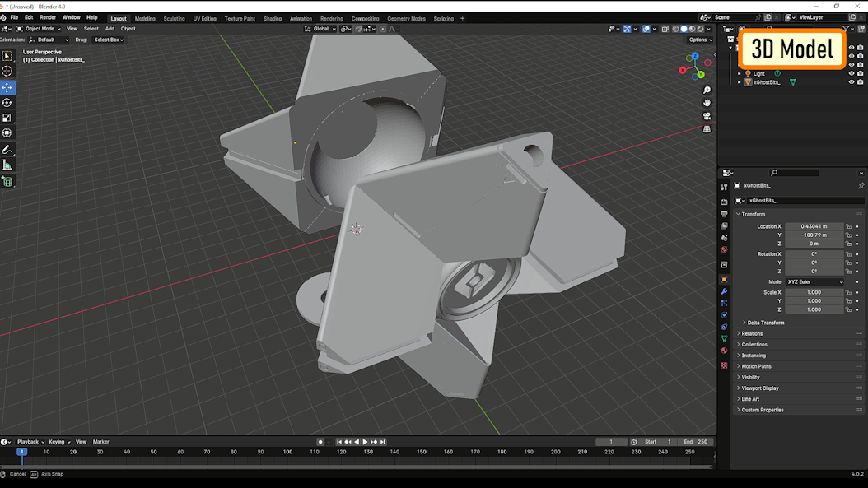Open the Physics properties tab
Screen dimensions: 868x488
(724, 315)
